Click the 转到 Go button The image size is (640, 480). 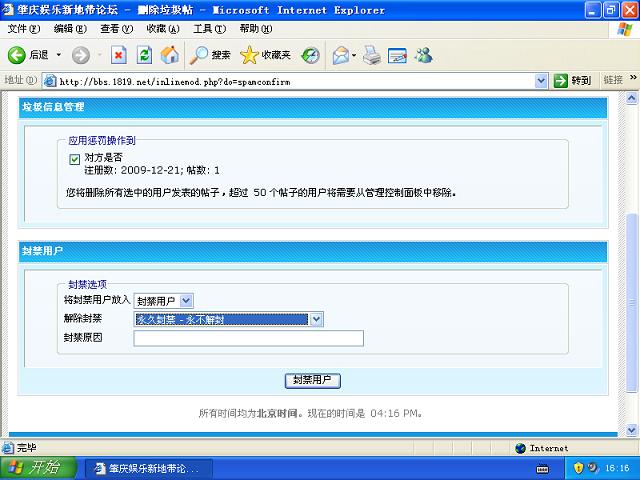574,80
